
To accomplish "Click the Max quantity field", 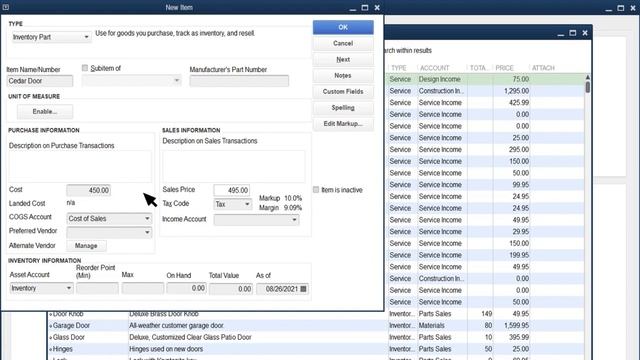I will [143, 288].
